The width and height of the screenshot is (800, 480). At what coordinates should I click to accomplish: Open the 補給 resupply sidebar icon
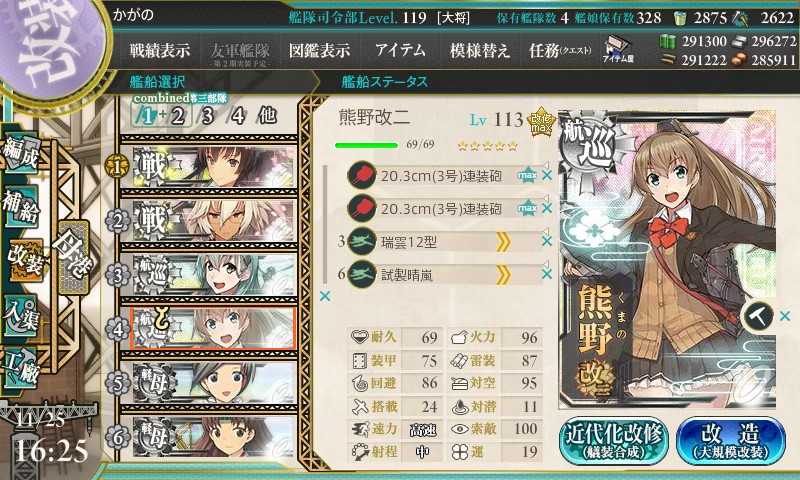pyautogui.click(x=21, y=207)
